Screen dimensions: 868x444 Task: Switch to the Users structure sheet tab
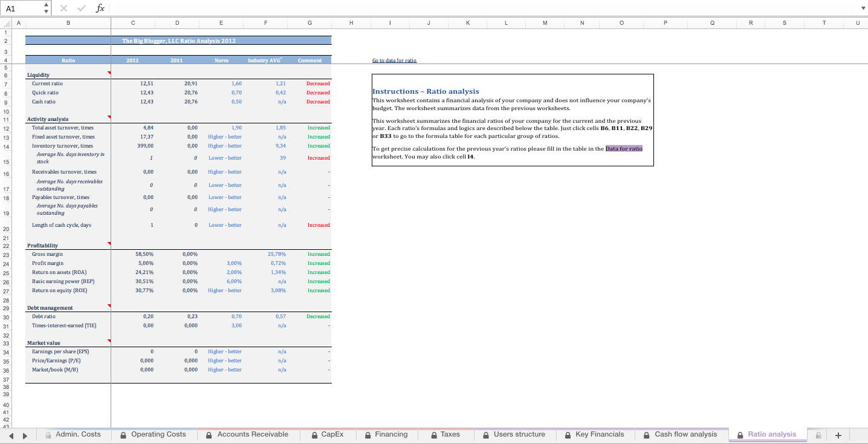click(514, 434)
